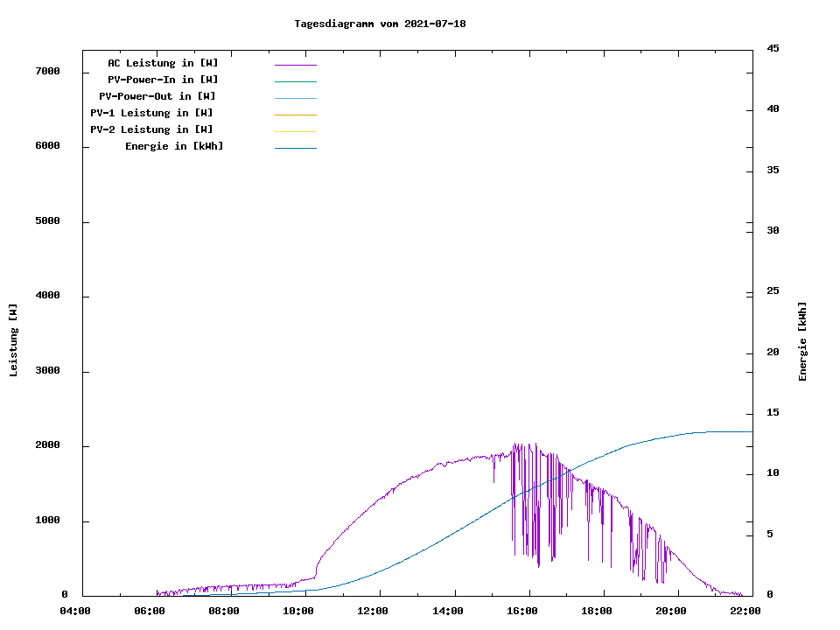Click the 45 value on right axis

point(773,48)
